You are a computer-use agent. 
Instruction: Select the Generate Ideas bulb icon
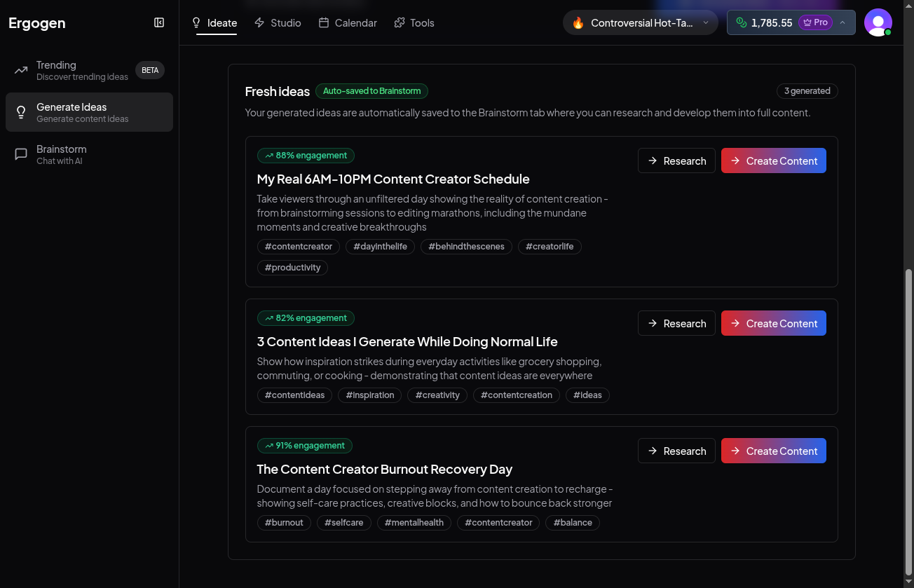[21, 112]
